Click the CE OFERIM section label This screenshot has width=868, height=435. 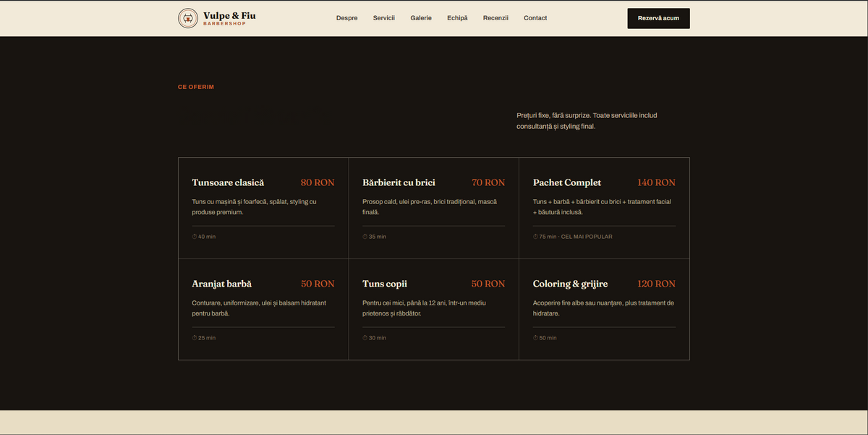(196, 87)
